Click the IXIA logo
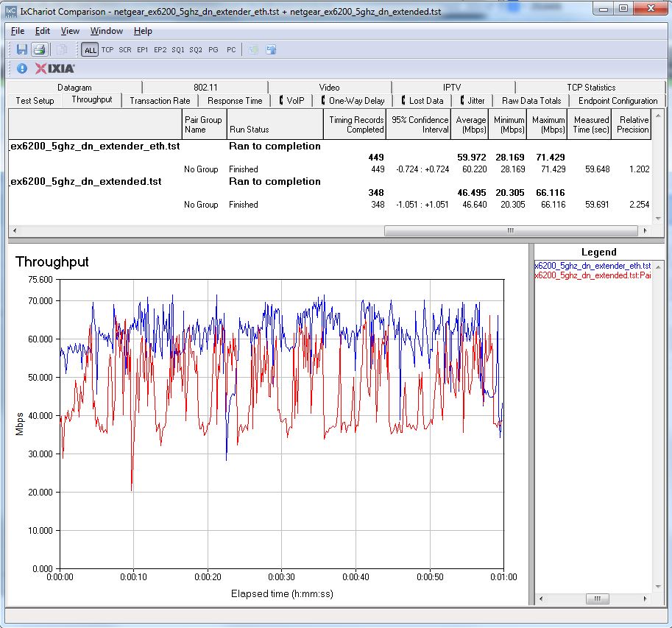The height and width of the screenshot is (628, 672). click(55, 68)
